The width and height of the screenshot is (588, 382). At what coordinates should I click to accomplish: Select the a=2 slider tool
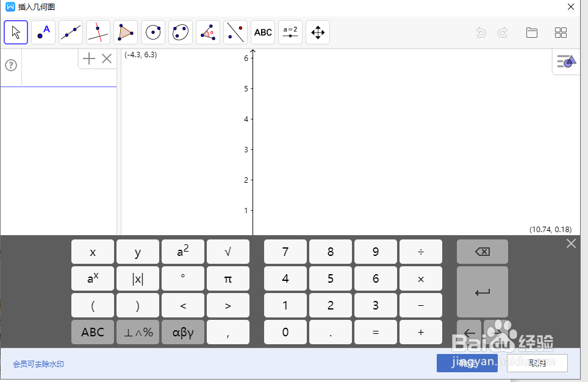(x=290, y=32)
